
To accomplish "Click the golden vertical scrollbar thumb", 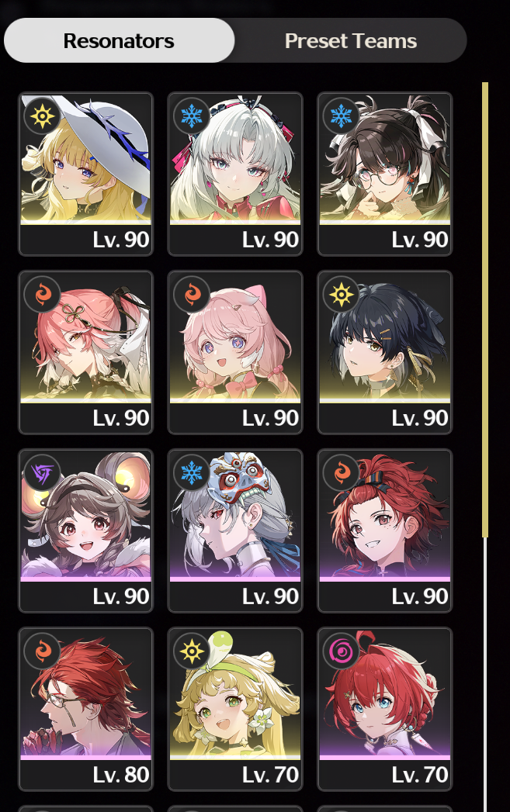I will (x=485, y=309).
